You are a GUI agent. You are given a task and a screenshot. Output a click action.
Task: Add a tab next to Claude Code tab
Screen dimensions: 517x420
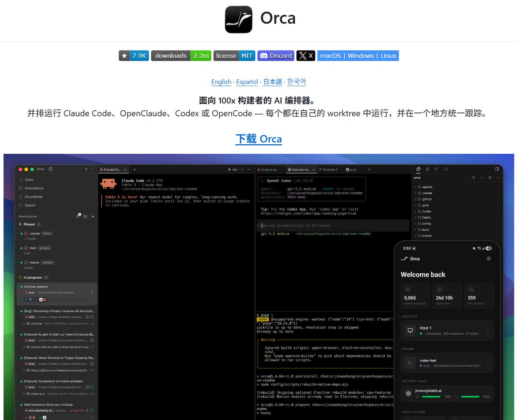click(134, 170)
